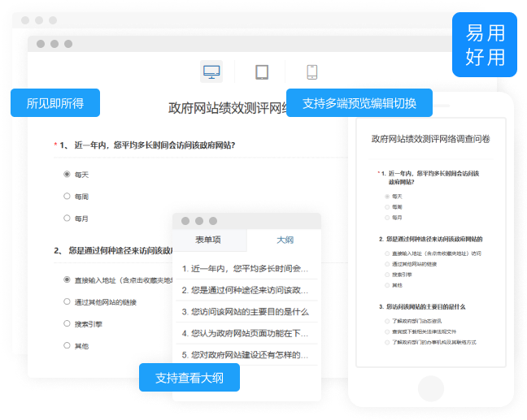Select 搜索引擎 radio option in desktop form
Viewport: 527px width, 420px height.
coord(67,323)
